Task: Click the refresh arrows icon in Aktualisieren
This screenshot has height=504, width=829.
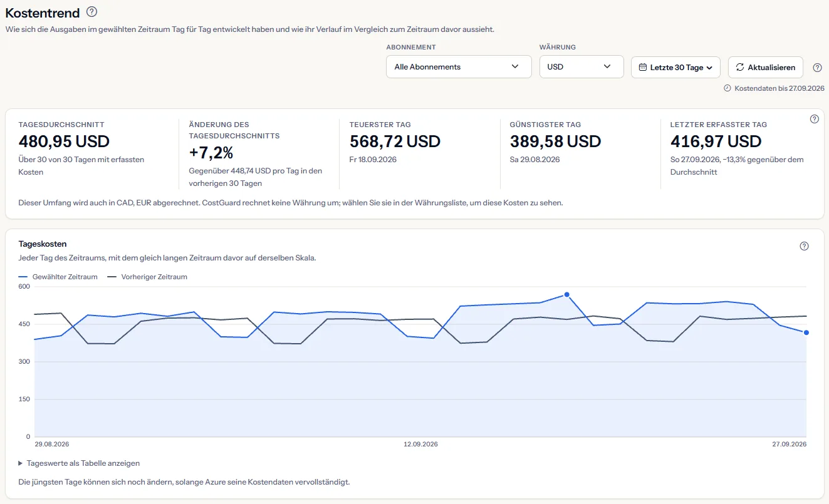Action: [740, 67]
